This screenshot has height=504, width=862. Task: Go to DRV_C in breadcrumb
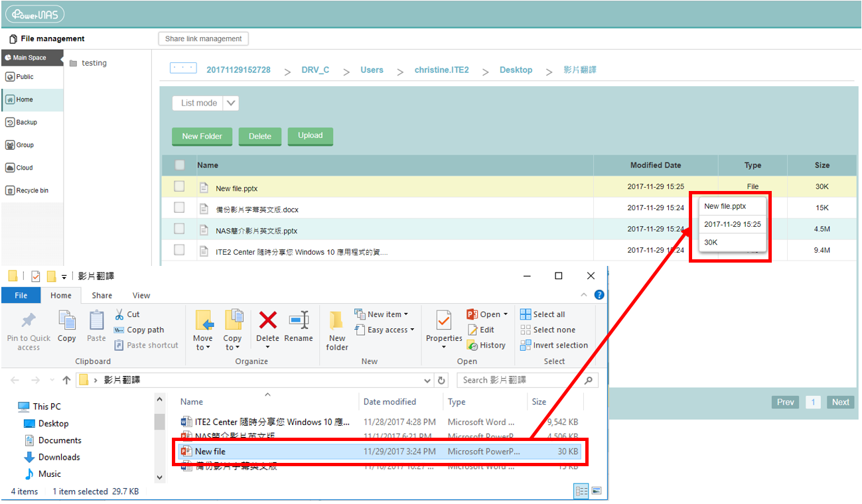click(x=315, y=70)
